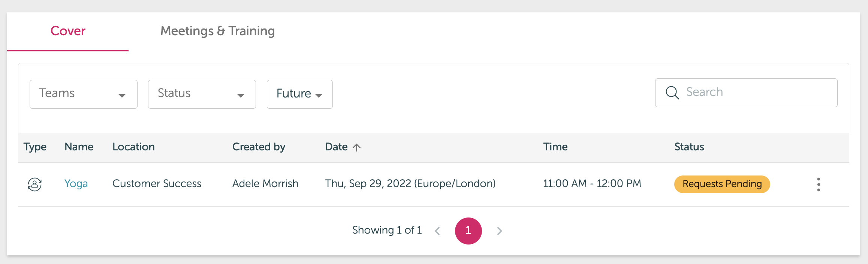Click the Status filter dropdown arrow
The image size is (868, 264).
coord(241,96)
